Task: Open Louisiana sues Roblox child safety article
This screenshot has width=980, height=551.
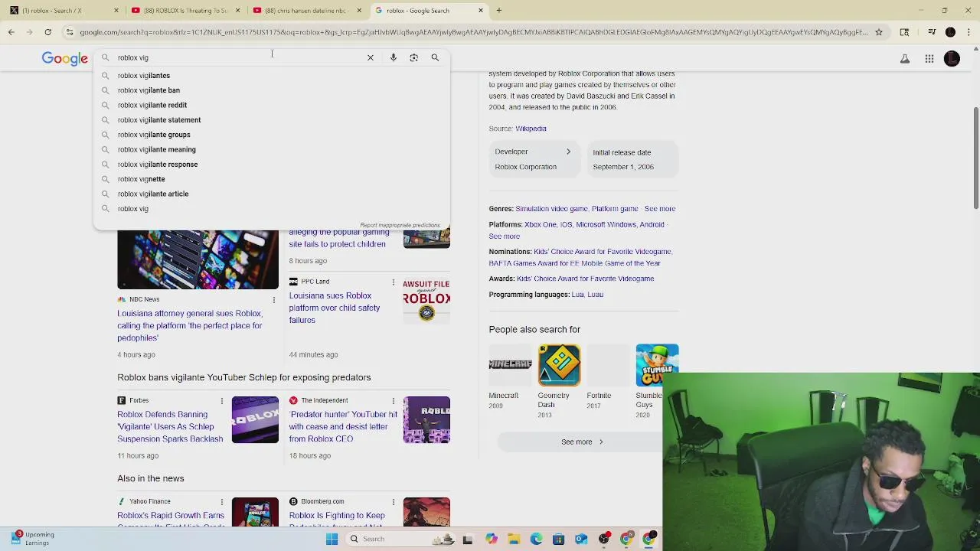Action: click(335, 308)
